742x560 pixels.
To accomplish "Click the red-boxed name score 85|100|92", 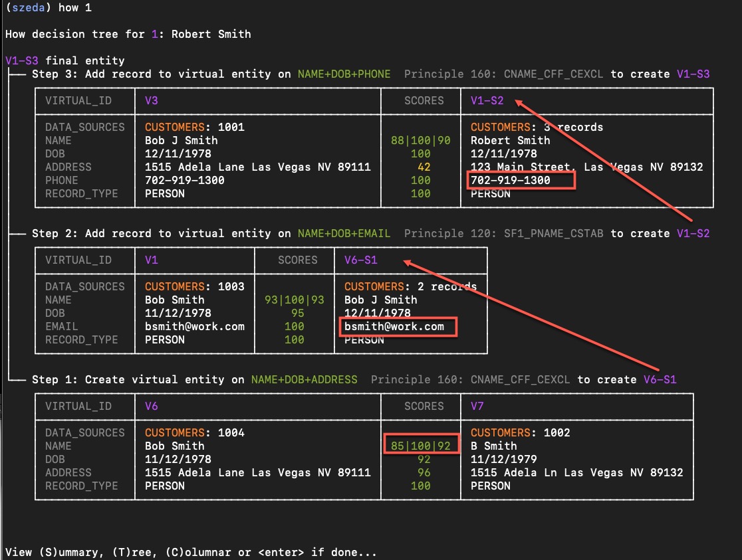I will 421,446.
